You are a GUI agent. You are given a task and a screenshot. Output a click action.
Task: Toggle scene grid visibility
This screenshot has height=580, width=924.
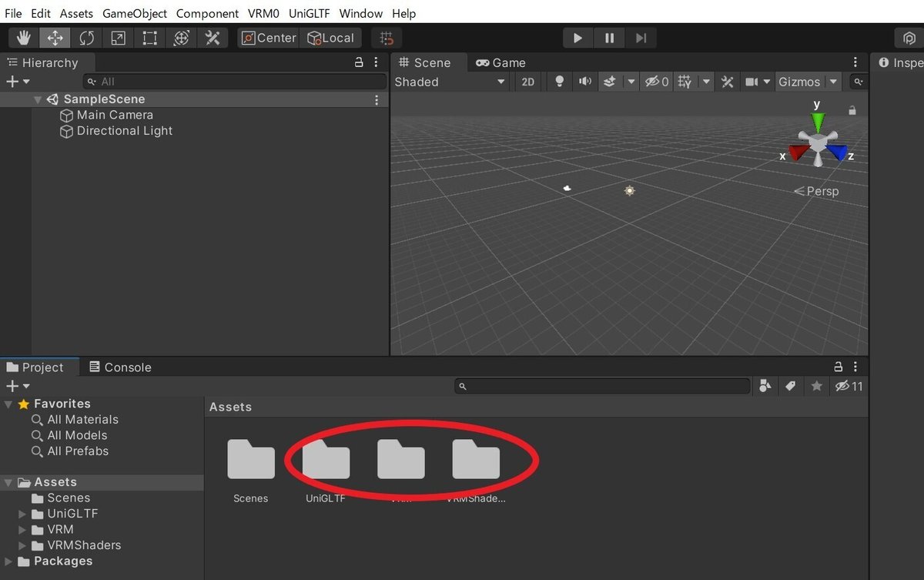coord(685,82)
